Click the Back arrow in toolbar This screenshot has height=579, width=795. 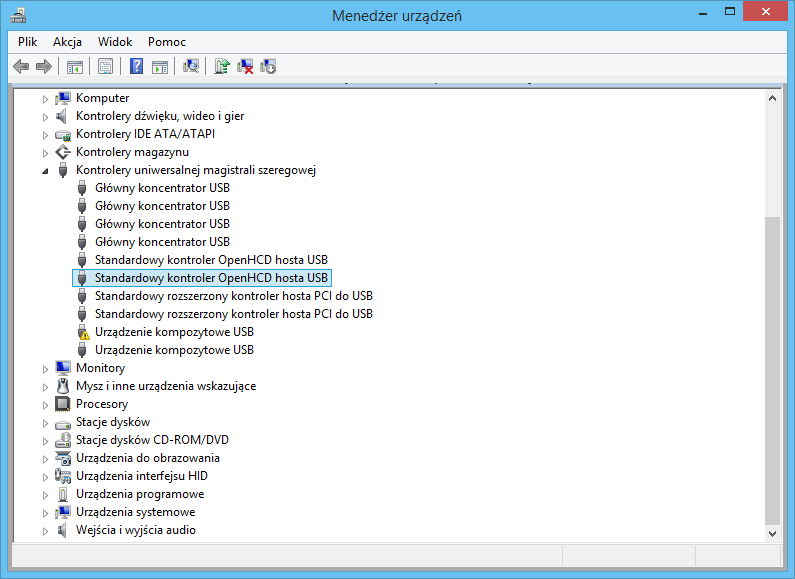(21, 67)
